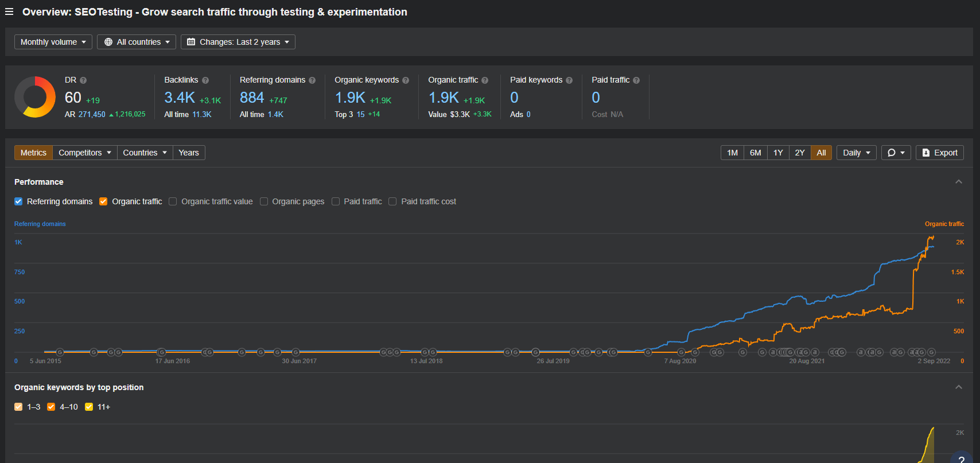Open the All countries dropdown
The image size is (980, 463).
tap(137, 42)
